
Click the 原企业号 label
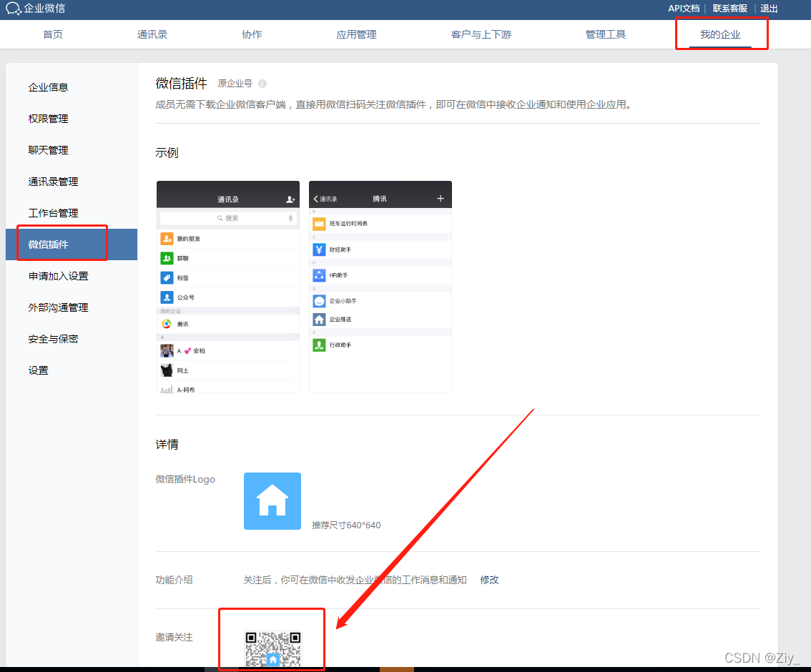(235, 84)
